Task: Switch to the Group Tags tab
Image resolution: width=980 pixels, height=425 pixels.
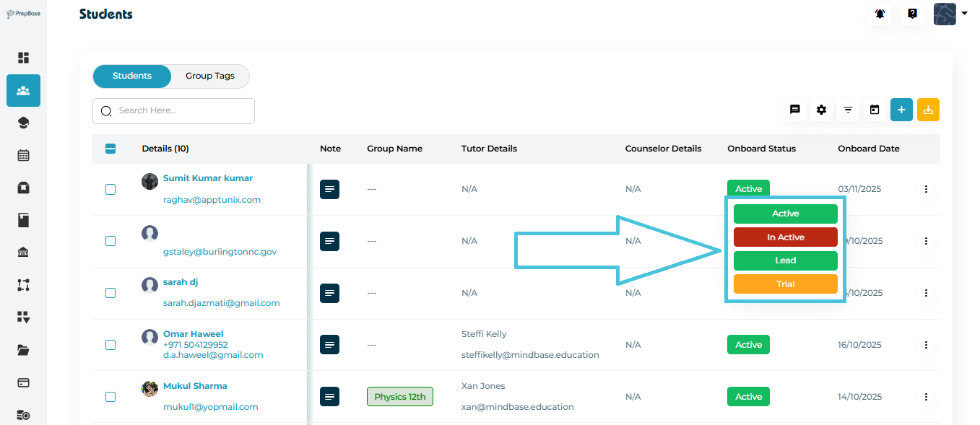Action: [209, 76]
